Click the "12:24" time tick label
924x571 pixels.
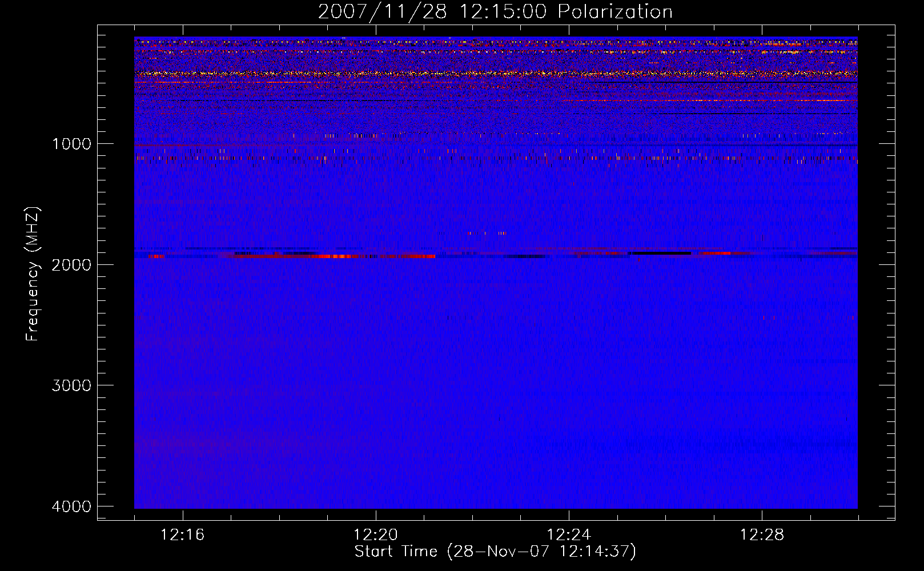tap(569, 535)
